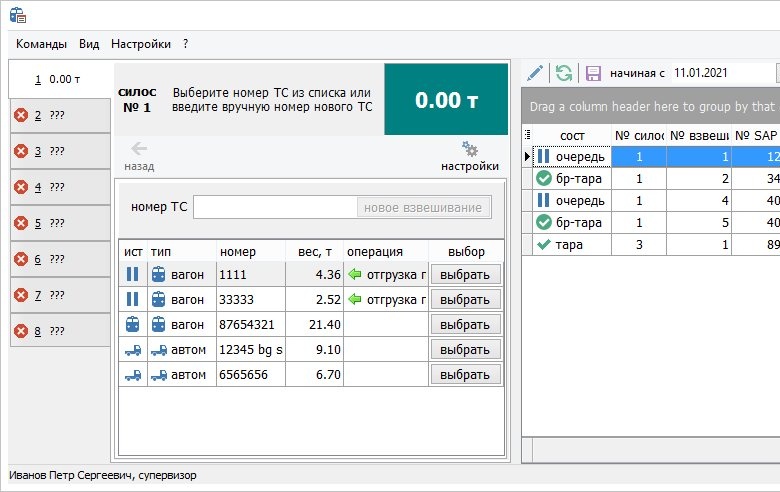Click the pencil edit icon in toolbar
Image resolution: width=780 pixels, height=492 pixels.
535,73
